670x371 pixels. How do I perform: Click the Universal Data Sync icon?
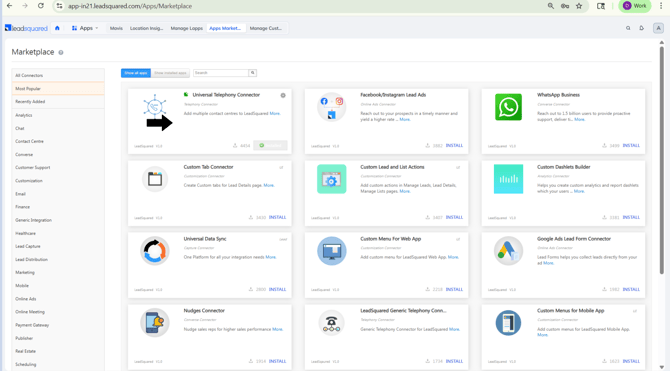click(155, 251)
